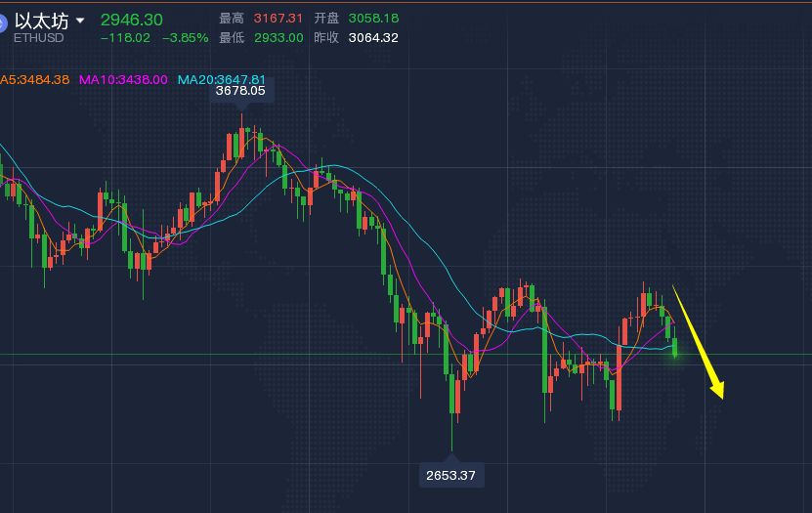Toggle the cyan MA20 indicator label

coord(221,79)
